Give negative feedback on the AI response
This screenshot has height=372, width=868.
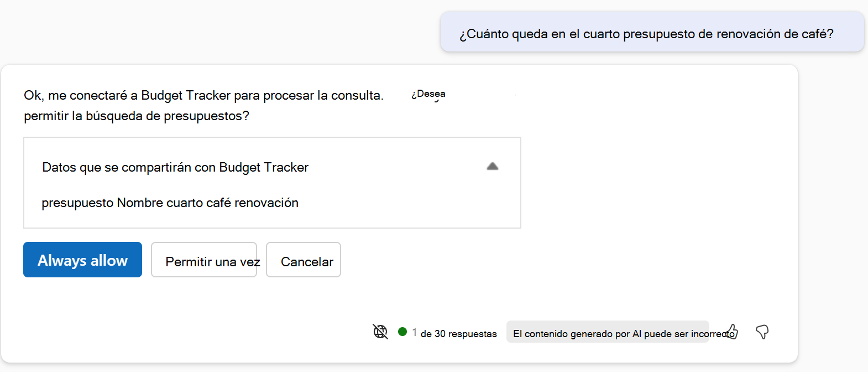coord(762,332)
